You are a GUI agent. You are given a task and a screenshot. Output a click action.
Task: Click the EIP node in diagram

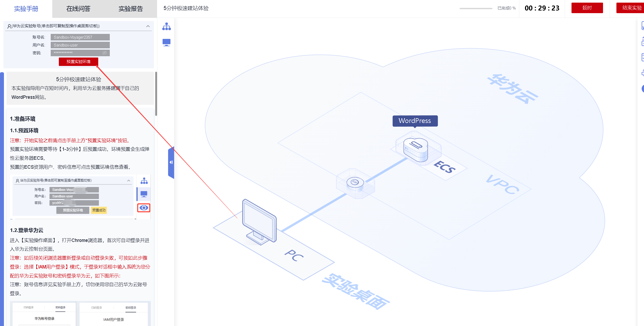[355, 182]
